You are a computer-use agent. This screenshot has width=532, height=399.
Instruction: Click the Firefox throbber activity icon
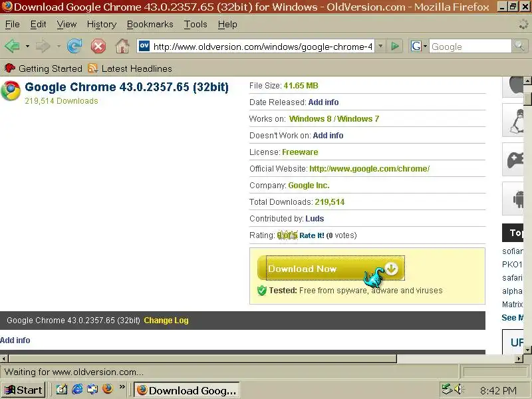[523, 24]
